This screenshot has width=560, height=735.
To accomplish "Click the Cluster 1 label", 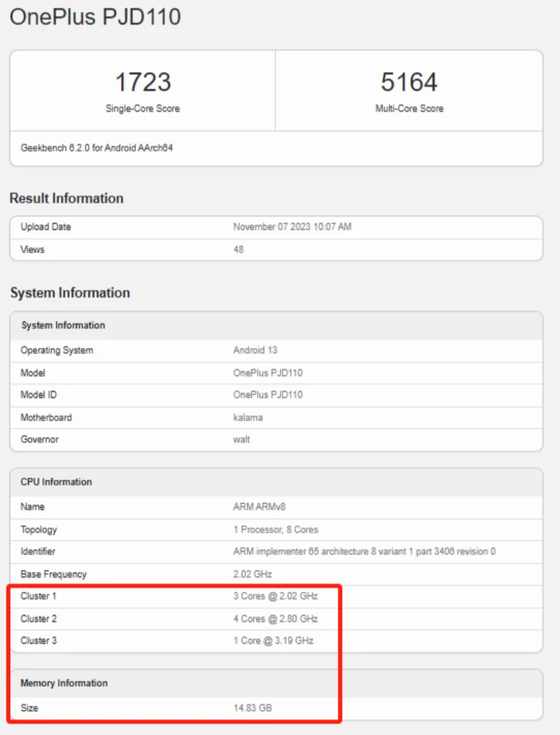I will [x=38, y=596].
